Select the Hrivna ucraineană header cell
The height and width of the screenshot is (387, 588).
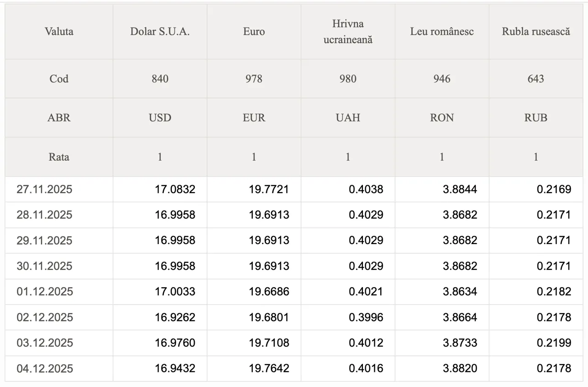tap(348, 32)
